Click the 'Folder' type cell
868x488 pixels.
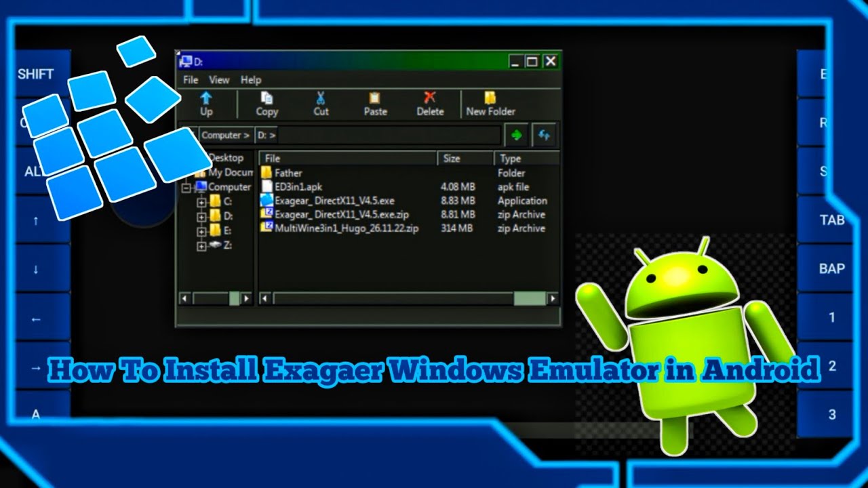pos(511,173)
